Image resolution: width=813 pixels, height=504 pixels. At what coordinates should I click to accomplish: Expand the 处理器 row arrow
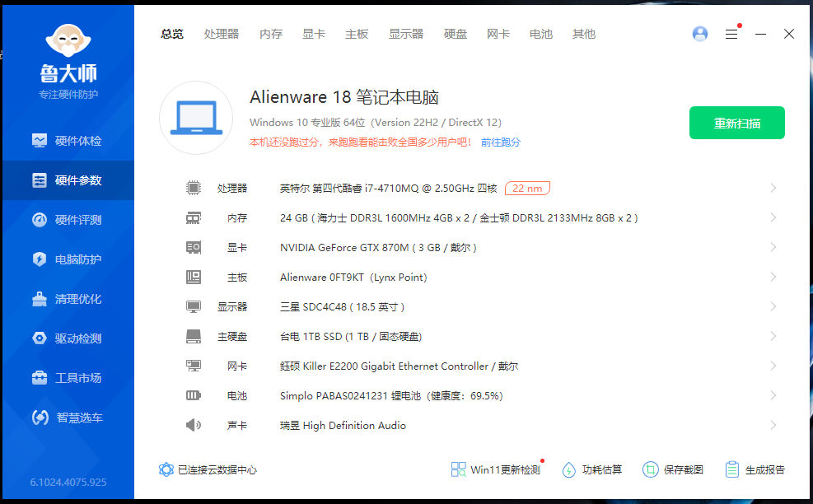coord(773,189)
